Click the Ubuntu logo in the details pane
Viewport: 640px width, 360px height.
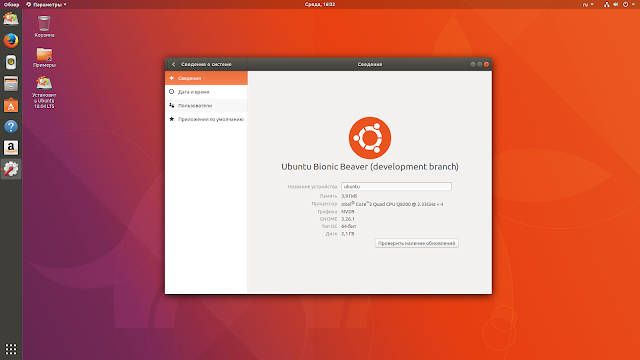[x=370, y=138]
